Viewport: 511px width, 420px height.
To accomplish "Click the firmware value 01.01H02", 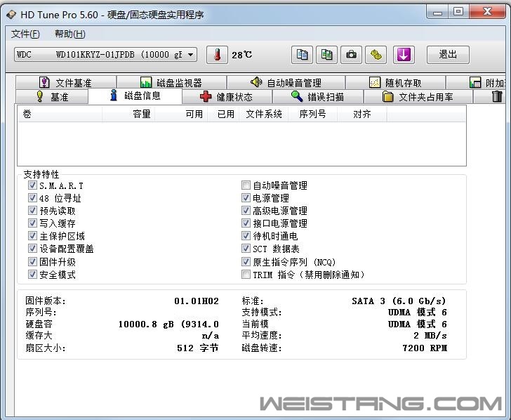I will (197, 301).
